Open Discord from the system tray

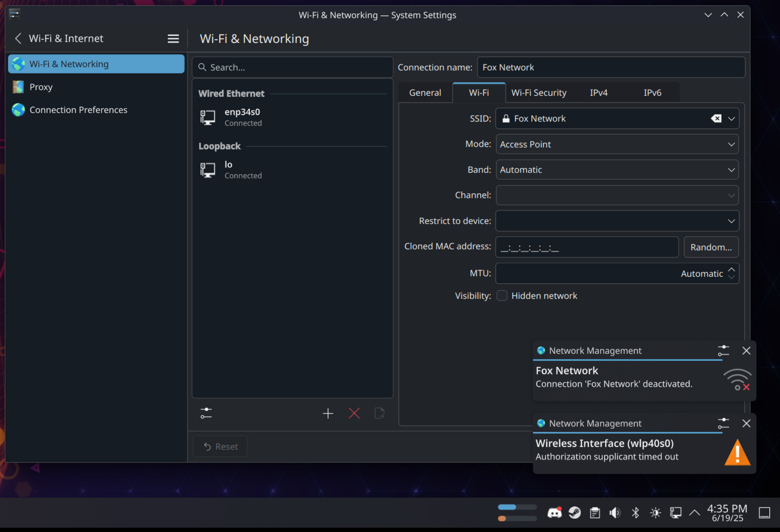coord(554,513)
